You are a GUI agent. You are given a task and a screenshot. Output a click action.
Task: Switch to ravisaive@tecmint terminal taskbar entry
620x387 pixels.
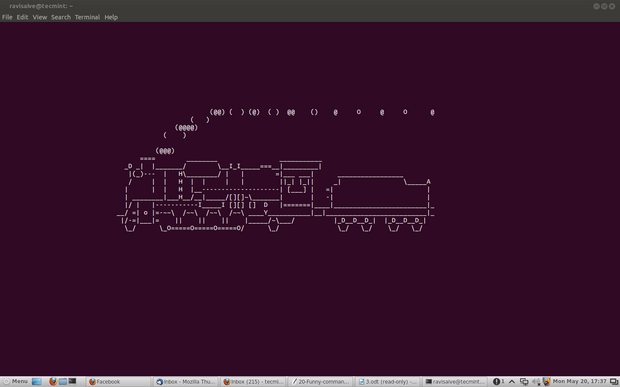[x=454, y=381]
